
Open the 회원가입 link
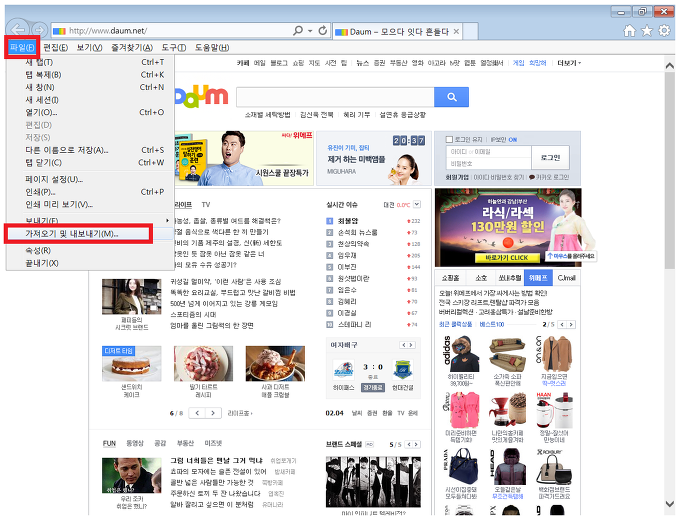tap(457, 177)
